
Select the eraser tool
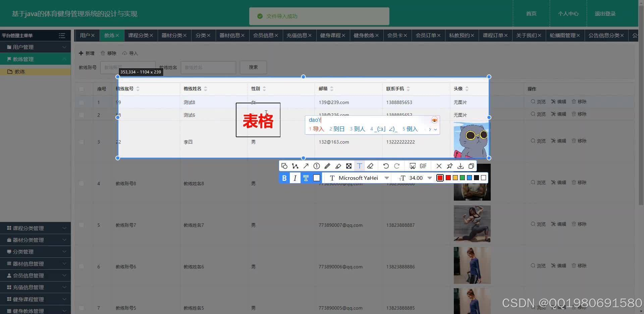pyautogui.click(x=370, y=166)
